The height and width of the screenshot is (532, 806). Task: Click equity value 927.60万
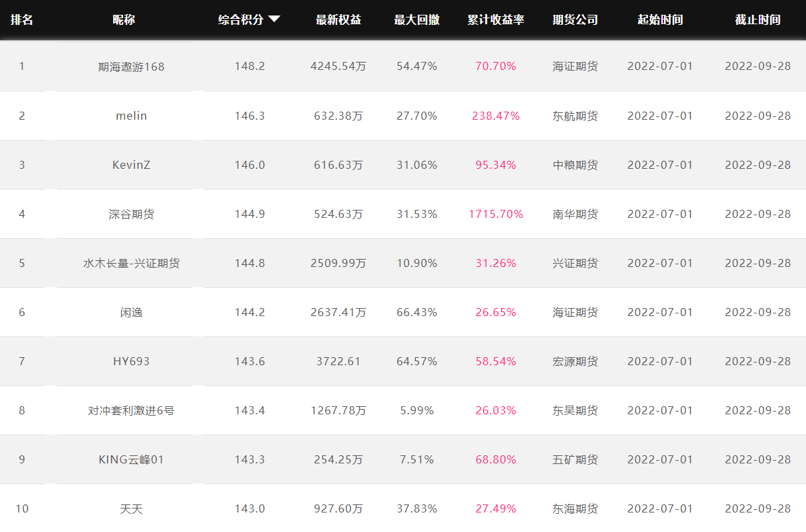(338, 508)
